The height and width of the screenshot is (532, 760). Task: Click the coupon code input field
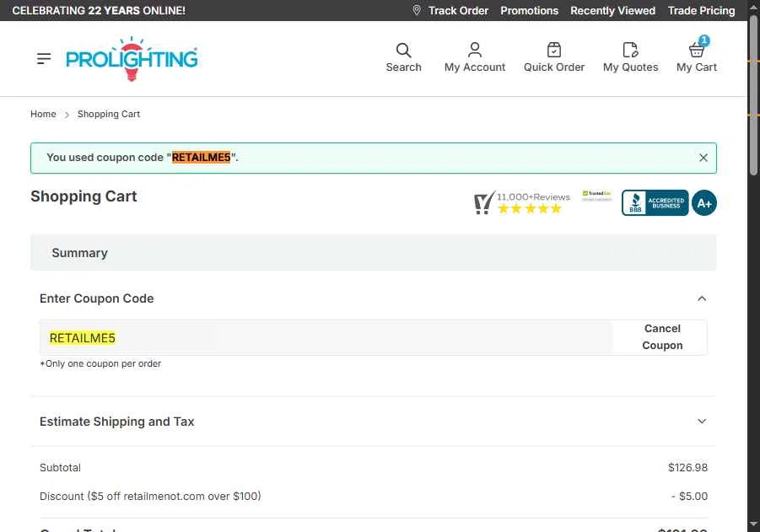(x=326, y=337)
